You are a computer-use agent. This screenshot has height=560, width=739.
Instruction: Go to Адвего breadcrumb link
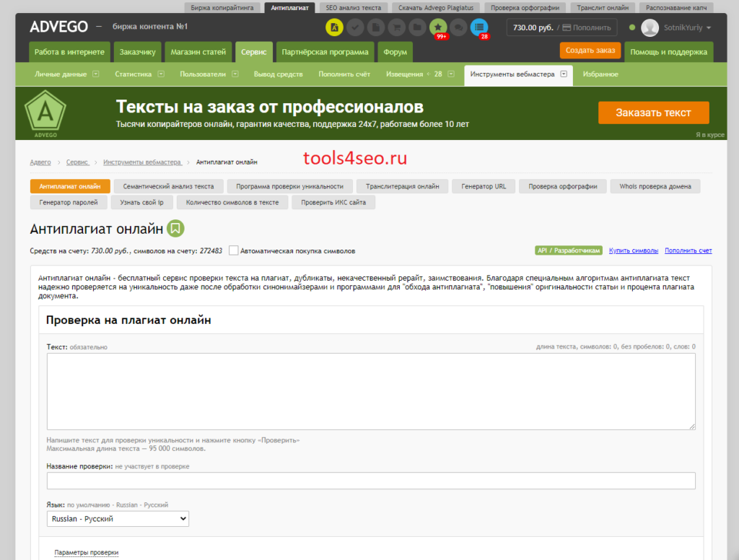(x=40, y=162)
